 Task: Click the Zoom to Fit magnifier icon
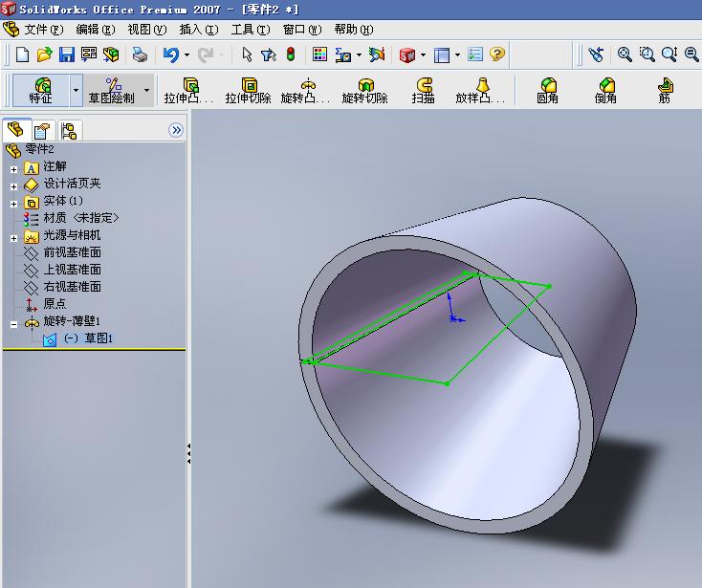coord(625,54)
